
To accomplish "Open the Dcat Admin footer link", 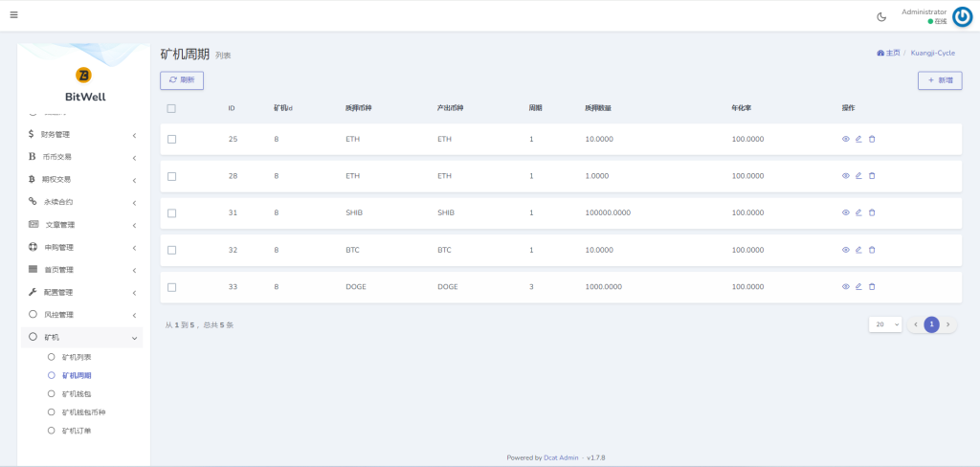I will pos(562,457).
